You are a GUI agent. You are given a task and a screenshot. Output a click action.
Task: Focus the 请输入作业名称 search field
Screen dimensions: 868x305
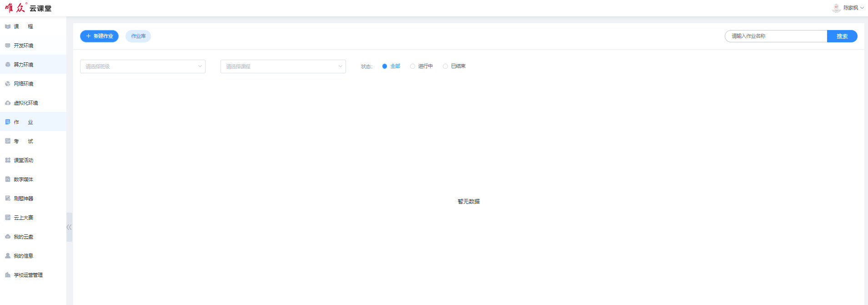click(776, 36)
